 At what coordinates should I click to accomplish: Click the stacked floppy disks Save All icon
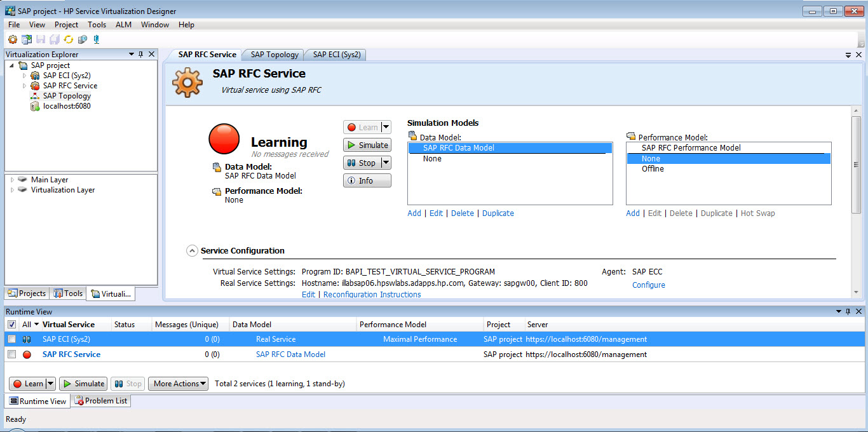tap(55, 39)
